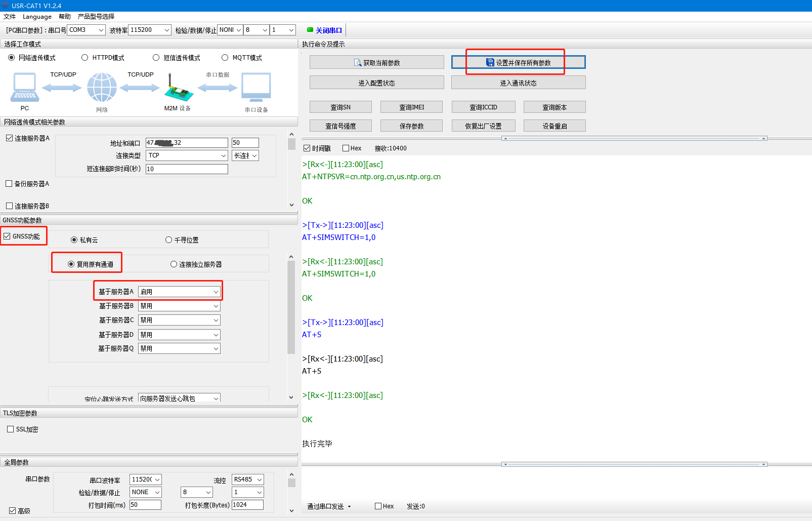Image resolution: width=812 pixels, height=521 pixels.
Task: Toggle the GNSS功能 checkbox
Action: tap(7, 236)
